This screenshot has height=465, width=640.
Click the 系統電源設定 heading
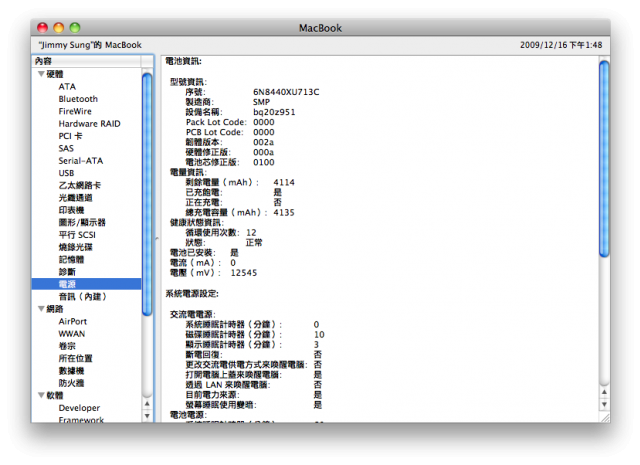click(x=192, y=294)
